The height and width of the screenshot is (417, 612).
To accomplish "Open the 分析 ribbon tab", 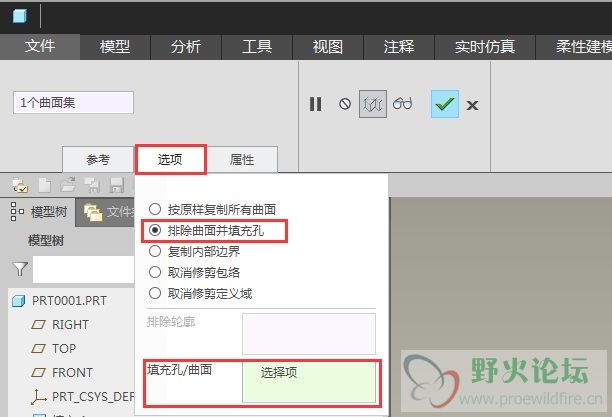I will coord(186,47).
